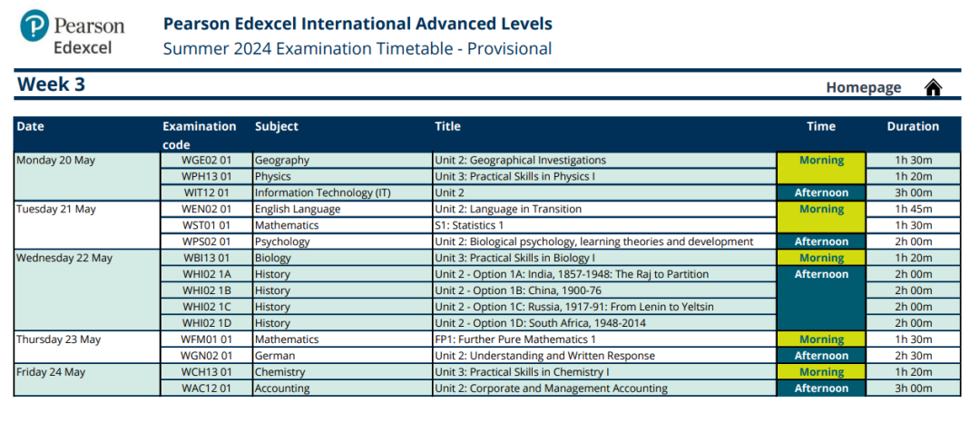Select the Accounting subject cell
Image resolution: width=980 pixels, height=423 pixels.
click(342, 388)
